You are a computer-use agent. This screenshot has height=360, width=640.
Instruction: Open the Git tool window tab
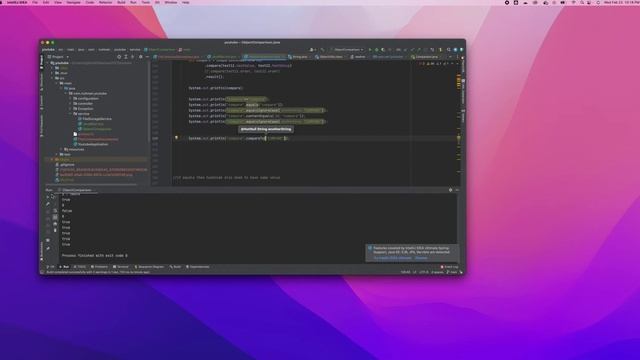pos(51,267)
